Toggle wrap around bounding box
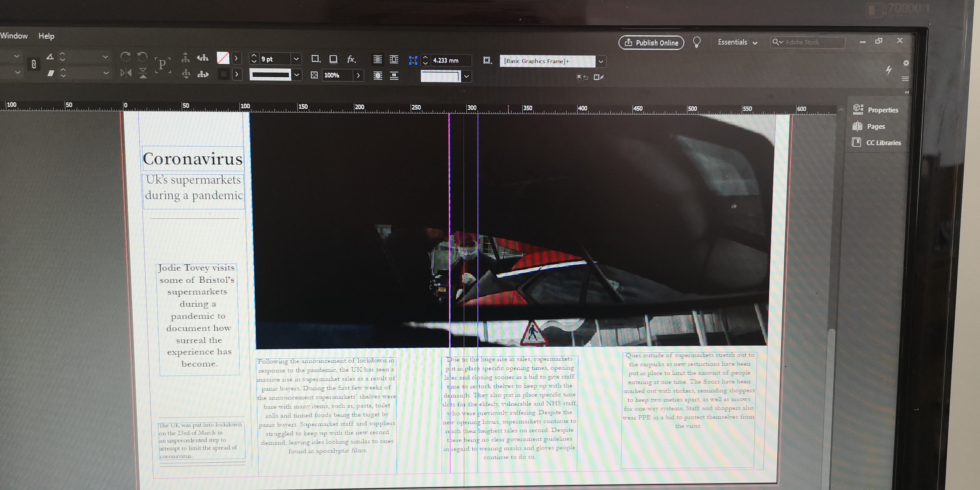 (x=394, y=59)
